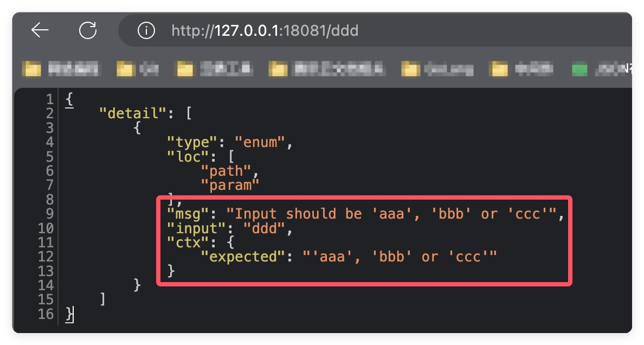Click the "input" key

(192, 228)
